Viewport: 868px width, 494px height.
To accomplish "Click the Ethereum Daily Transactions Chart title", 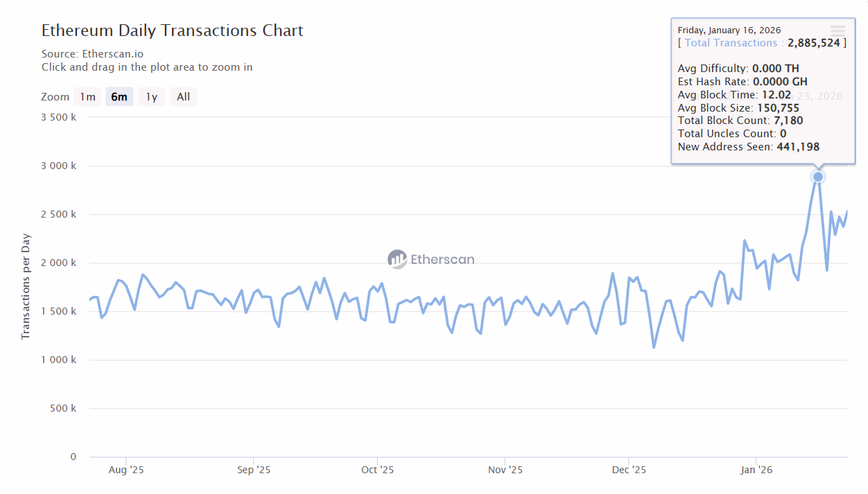I will click(172, 30).
